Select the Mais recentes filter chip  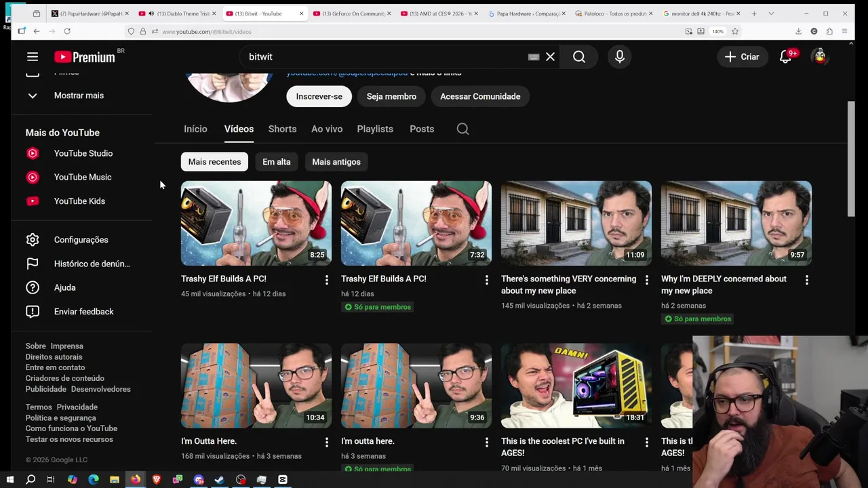click(214, 162)
